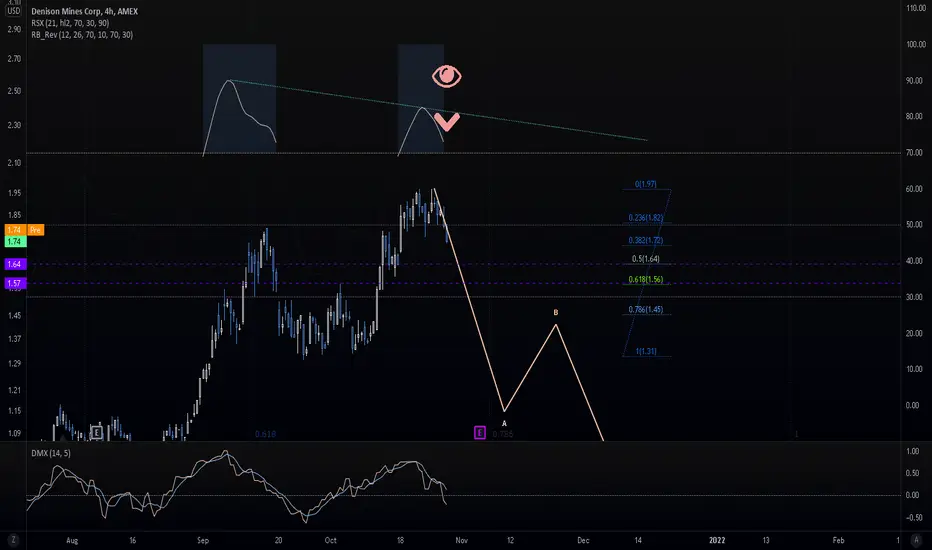Click the Nov date on time axis

tap(462, 540)
